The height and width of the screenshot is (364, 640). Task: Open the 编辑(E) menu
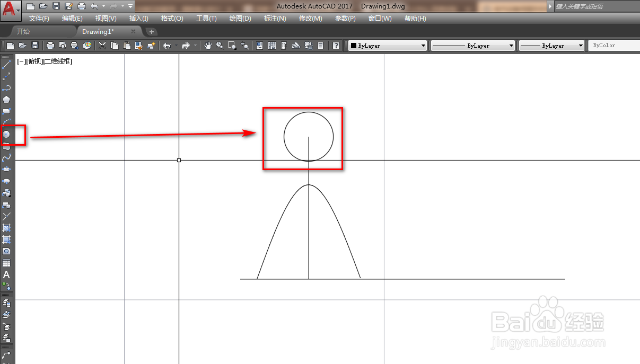click(x=72, y=19)
